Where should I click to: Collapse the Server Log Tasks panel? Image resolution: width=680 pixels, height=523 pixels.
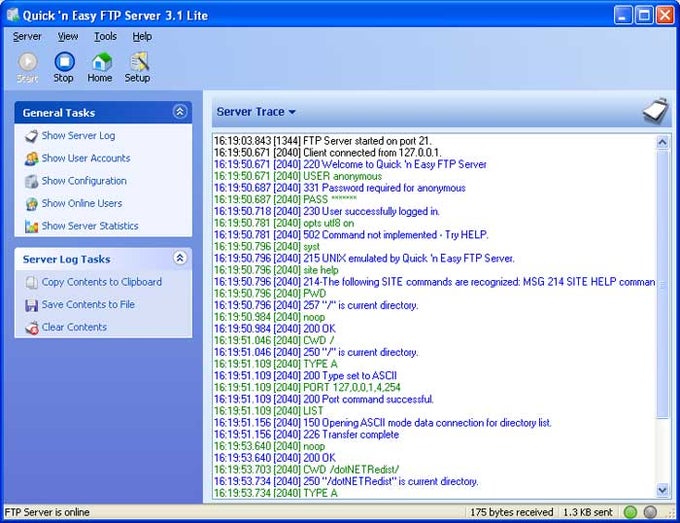(180, 258)
